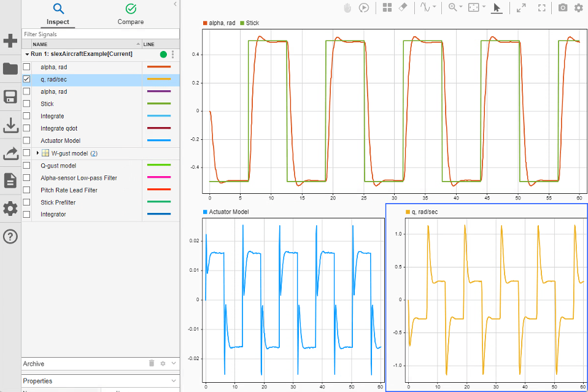Click the orange line swatch for alpha, rad
588x392 pixels.
click(x=159, y=67)
